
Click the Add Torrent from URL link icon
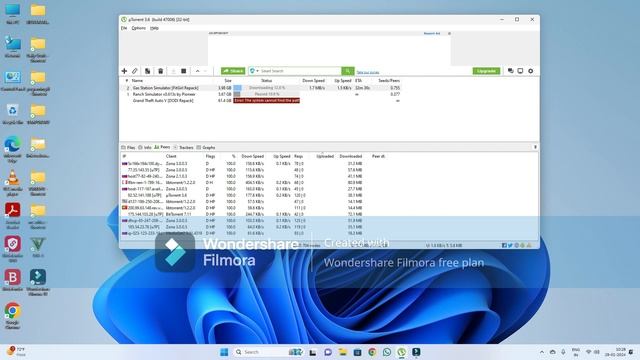point(135,71)
